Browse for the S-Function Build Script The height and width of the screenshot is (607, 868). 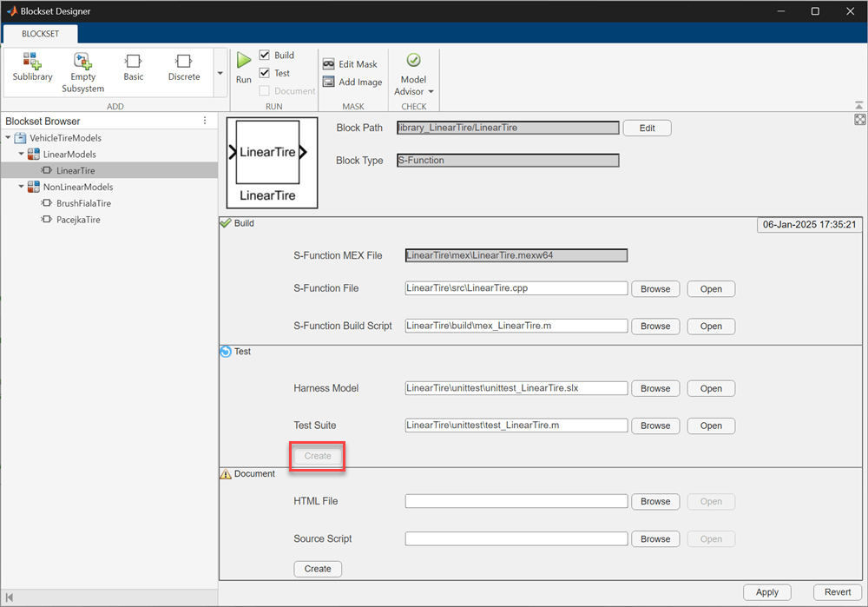click(655, 327)
